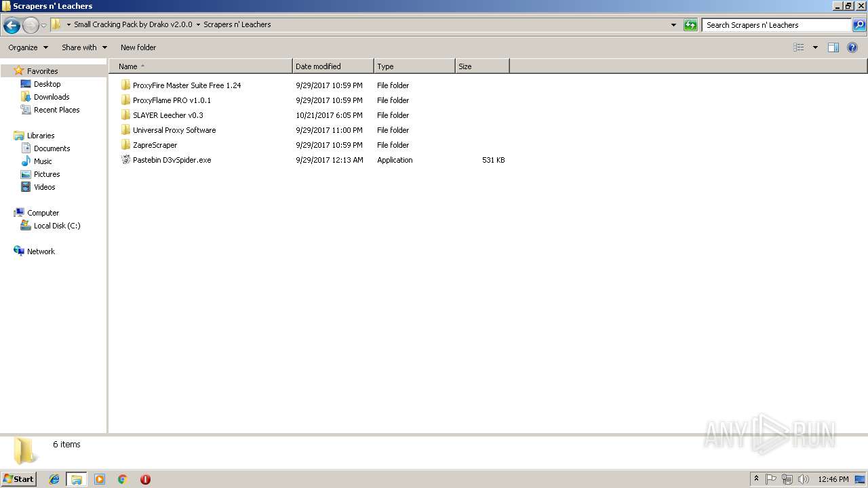
Task: Open the Videos library
Action: tap(45, 187)
